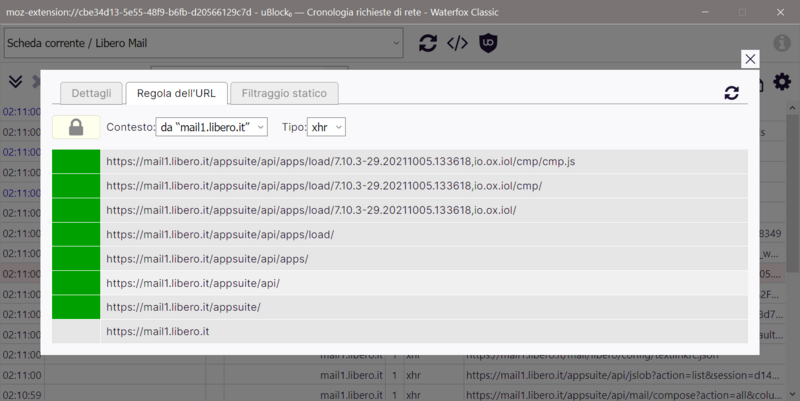Screen dimensions: 800x401
Task: Open the Filtraggio statico tab
Action: [x=284, y=93]
